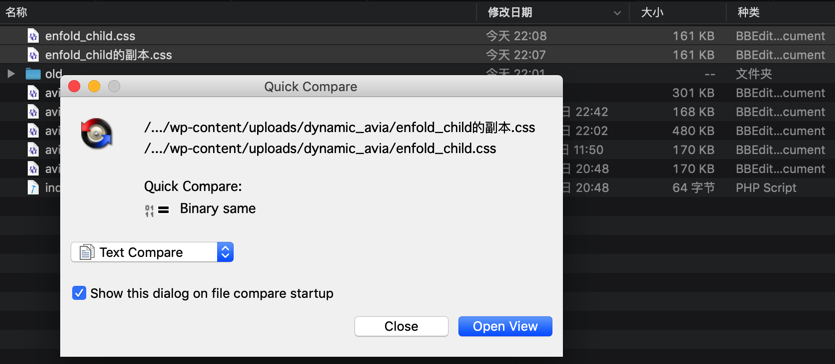Click the Beyond Compare app icon in dialog
This screenshot has height=364, width=835.
97,133
